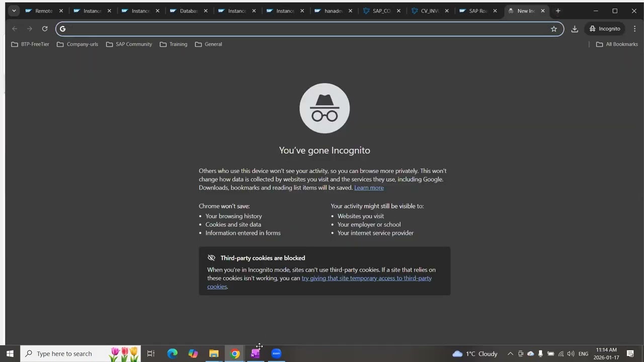This screenshot has width=644, height=362.
Task: Close the Remote tab
Action: click(61, 11)
